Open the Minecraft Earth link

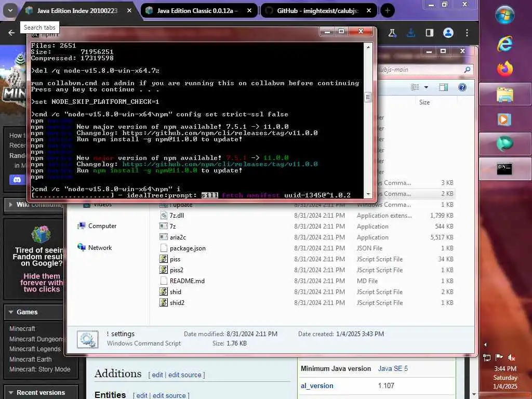point(31,359)
